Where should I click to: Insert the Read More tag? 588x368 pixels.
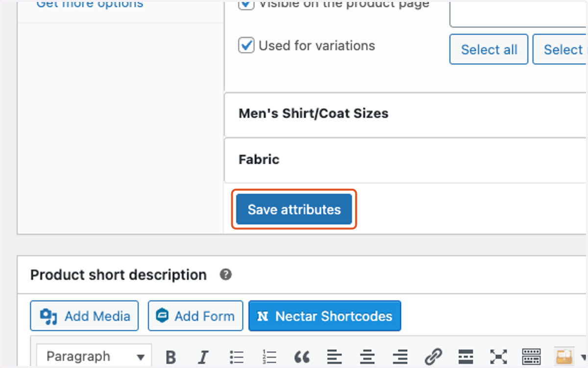tap(465, 356)
